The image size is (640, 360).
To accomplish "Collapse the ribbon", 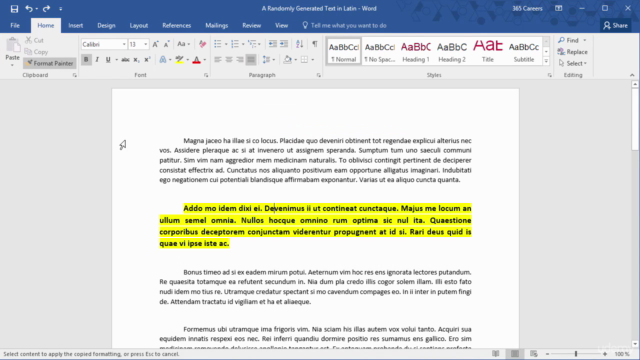I will coord(632,75).
